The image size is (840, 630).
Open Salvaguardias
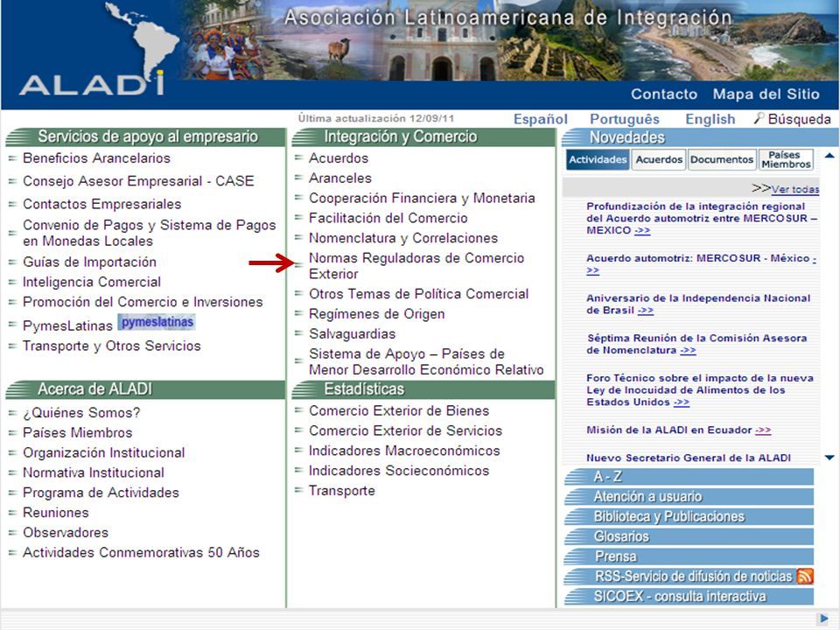(352, 333)
